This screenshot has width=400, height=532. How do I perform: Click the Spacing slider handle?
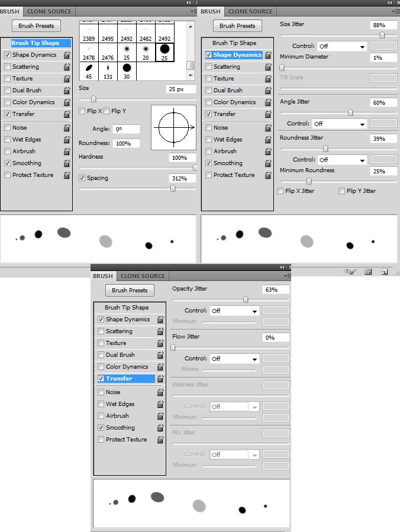[x=173, y=188]
